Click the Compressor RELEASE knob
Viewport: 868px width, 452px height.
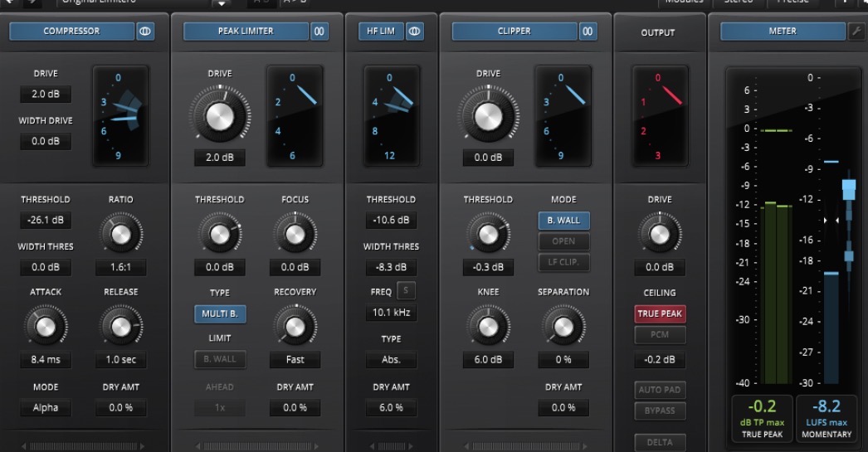point(120,327)
